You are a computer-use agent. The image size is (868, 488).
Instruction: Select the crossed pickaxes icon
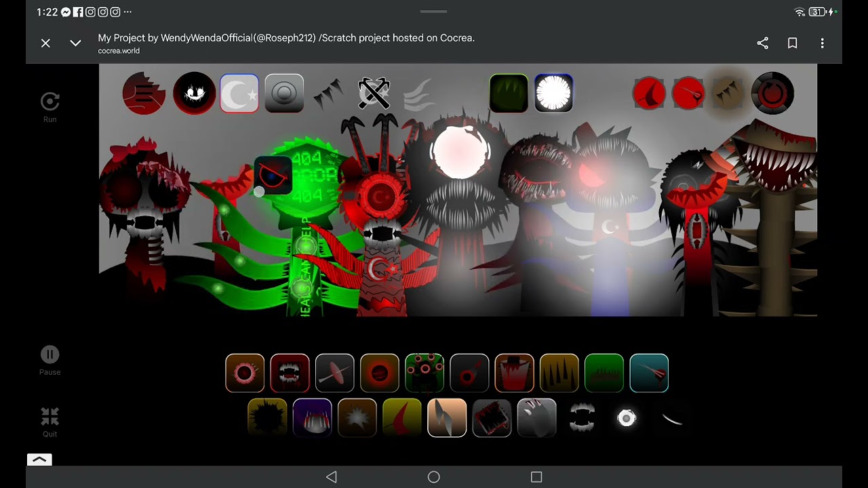pos(374,93)
